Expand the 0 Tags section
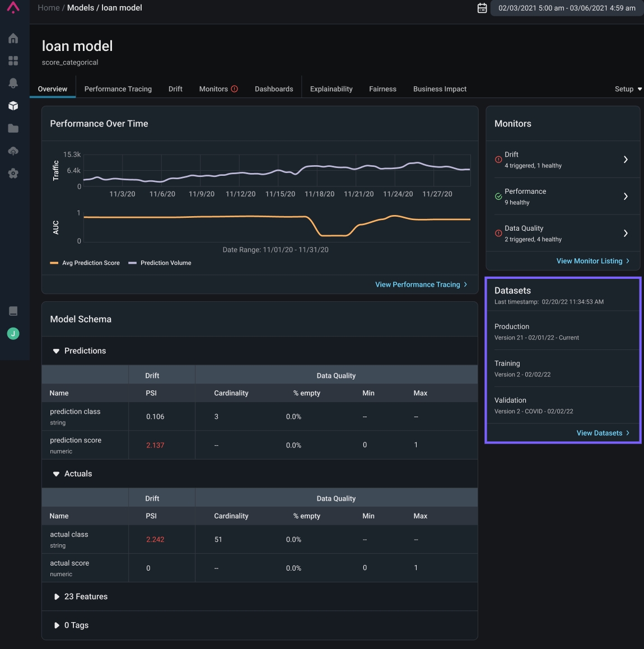 [57, 625]
